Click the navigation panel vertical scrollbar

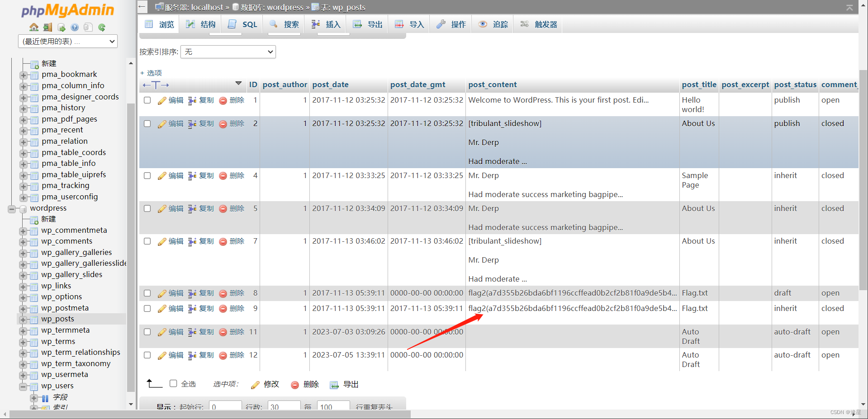131,248
